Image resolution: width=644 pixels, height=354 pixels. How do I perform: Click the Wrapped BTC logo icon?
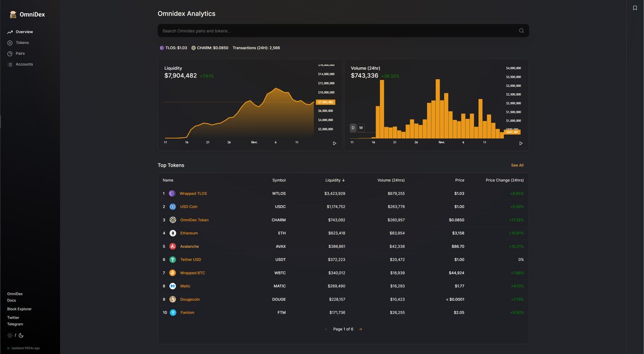tap(173, 273)
